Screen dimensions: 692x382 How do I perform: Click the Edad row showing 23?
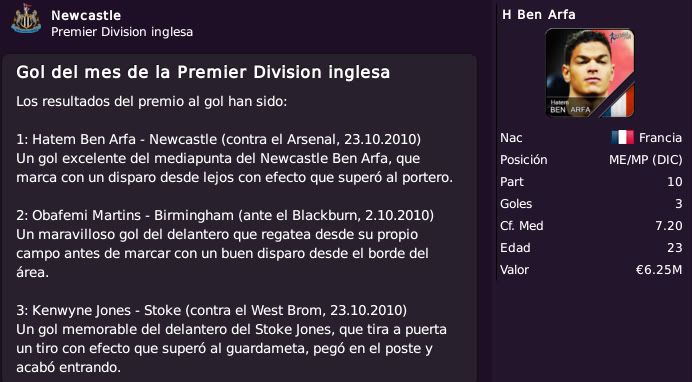point(591,248)
